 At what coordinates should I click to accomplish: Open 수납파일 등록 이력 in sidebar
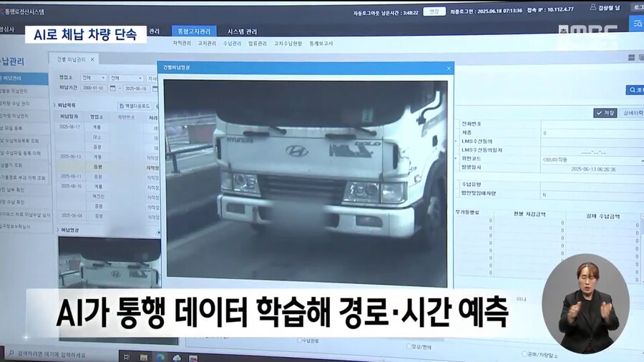click(24, 153)
